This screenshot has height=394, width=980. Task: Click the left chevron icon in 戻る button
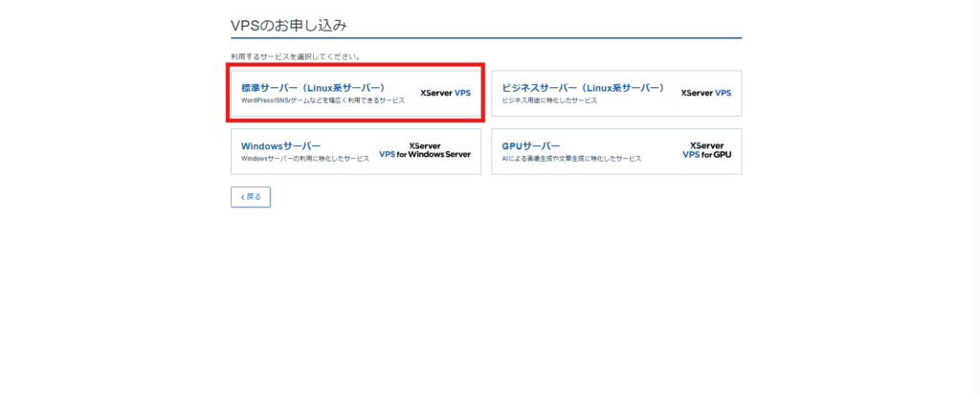[x=242, y=196]
